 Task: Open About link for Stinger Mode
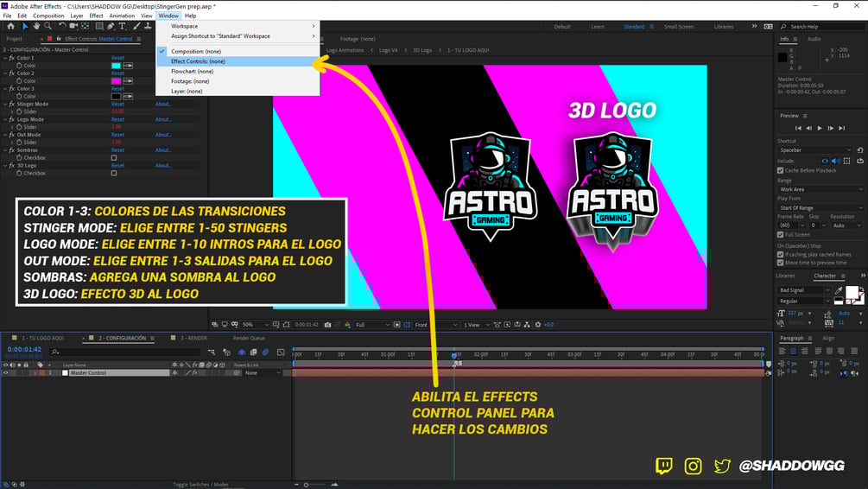coord(162,105)
